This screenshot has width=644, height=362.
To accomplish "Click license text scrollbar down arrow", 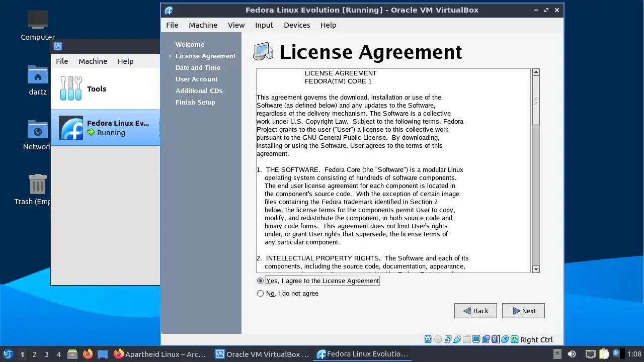I will (536, 269).
